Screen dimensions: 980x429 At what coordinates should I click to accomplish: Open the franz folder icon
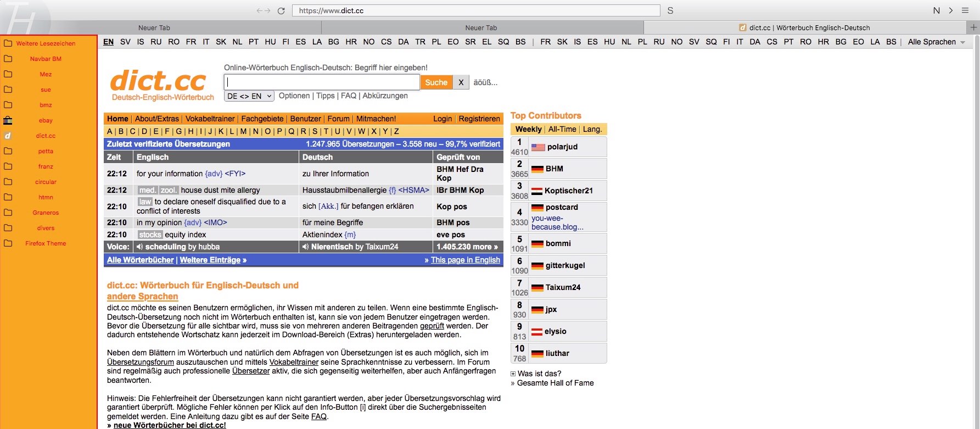tap(8, 166)
